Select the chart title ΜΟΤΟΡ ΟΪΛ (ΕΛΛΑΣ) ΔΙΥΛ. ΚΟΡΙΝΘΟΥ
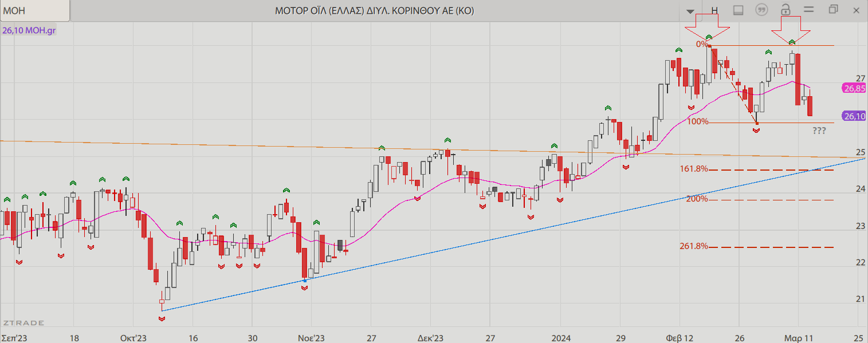868x343 pixels. click(375, 11)
